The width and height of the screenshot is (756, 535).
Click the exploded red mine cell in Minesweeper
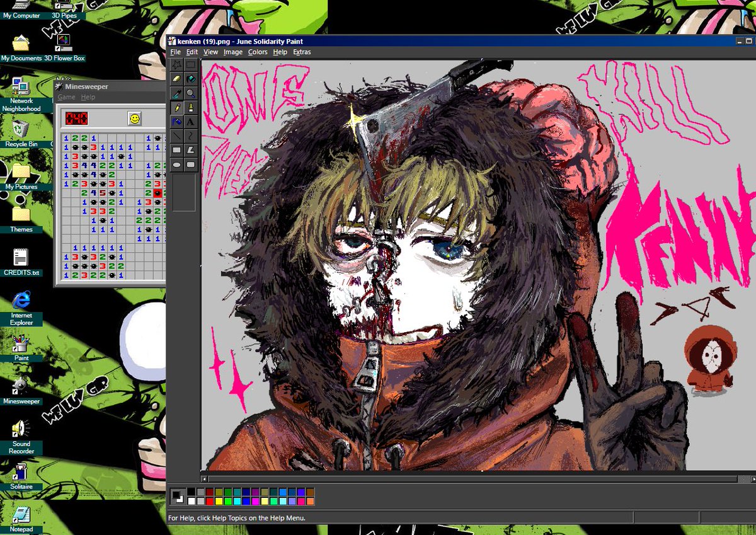pos(157,193)
